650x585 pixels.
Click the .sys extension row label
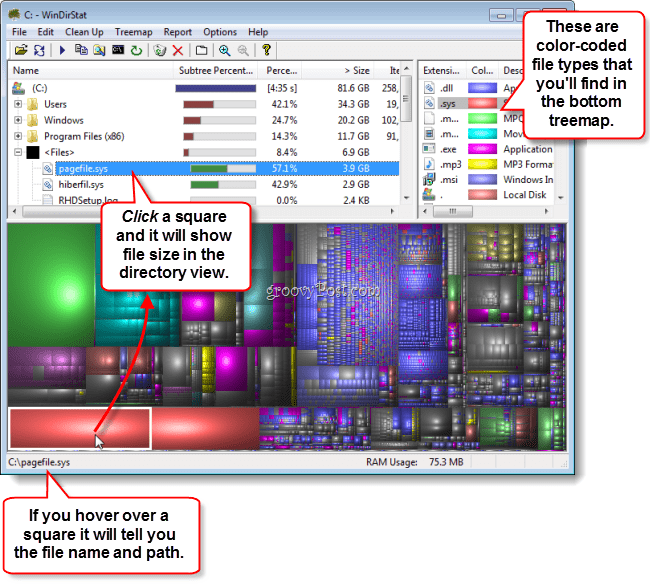point(447,104)
